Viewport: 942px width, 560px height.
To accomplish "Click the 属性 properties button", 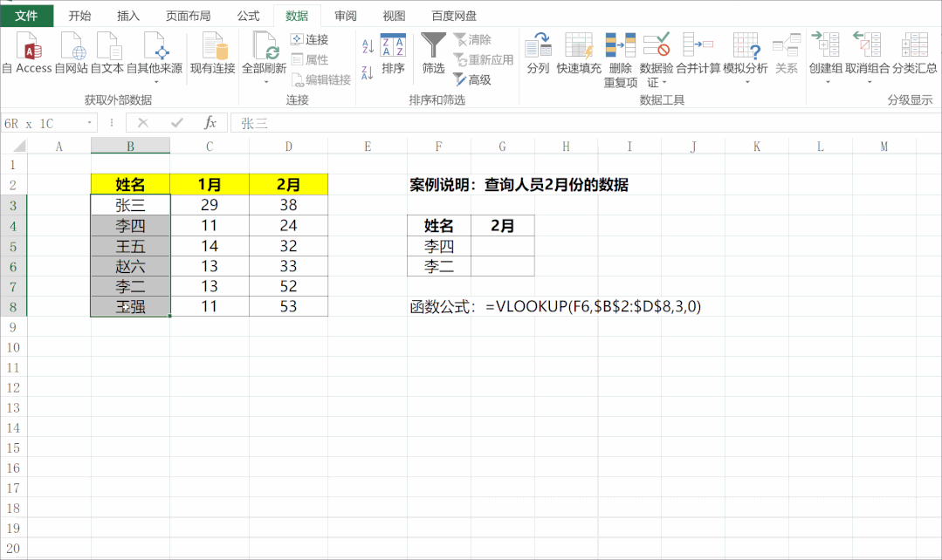I will (309, 59).
